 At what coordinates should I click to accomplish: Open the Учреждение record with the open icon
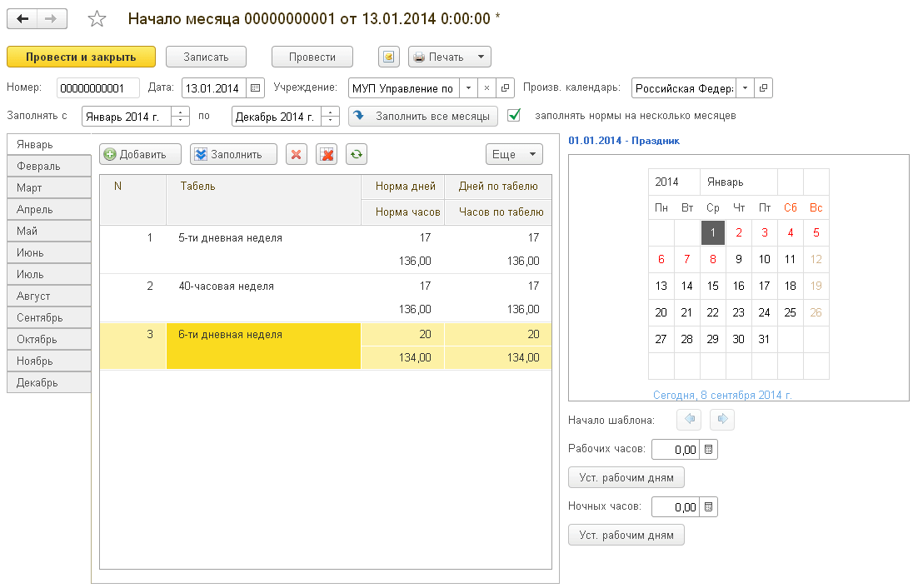coord(505,88)
